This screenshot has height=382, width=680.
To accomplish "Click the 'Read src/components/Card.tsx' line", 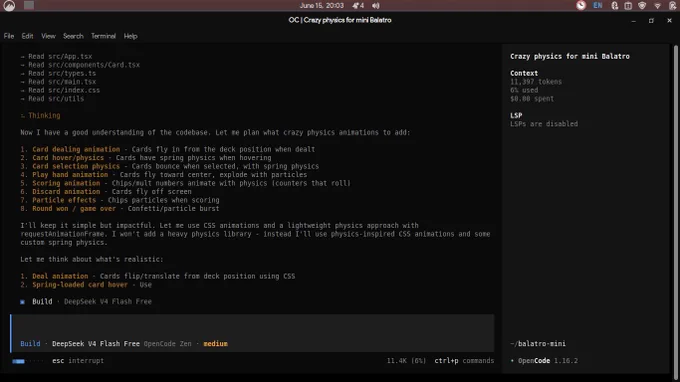I will 80,65.
